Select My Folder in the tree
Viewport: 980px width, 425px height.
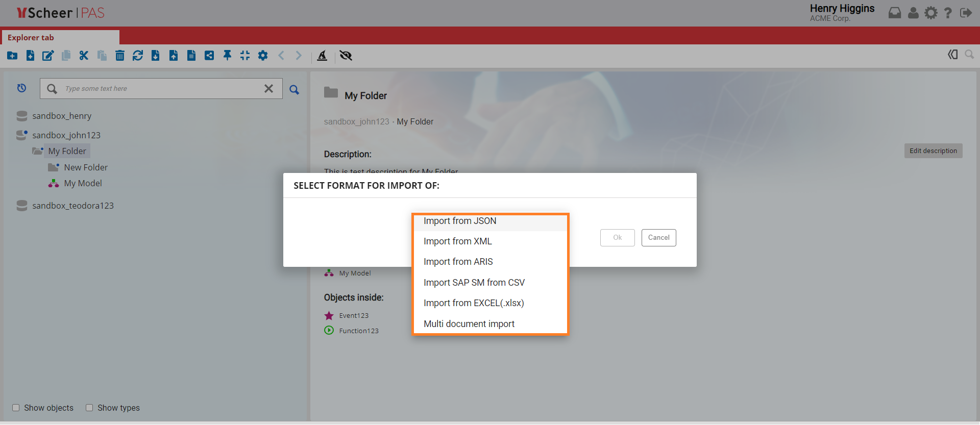click(x=67, y=151)
